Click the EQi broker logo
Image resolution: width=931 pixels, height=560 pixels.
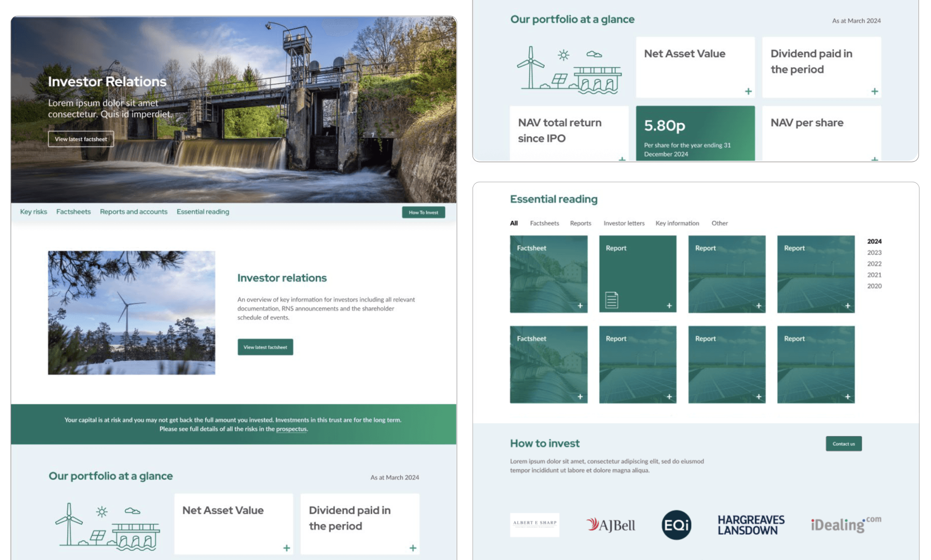click(675, 524)
